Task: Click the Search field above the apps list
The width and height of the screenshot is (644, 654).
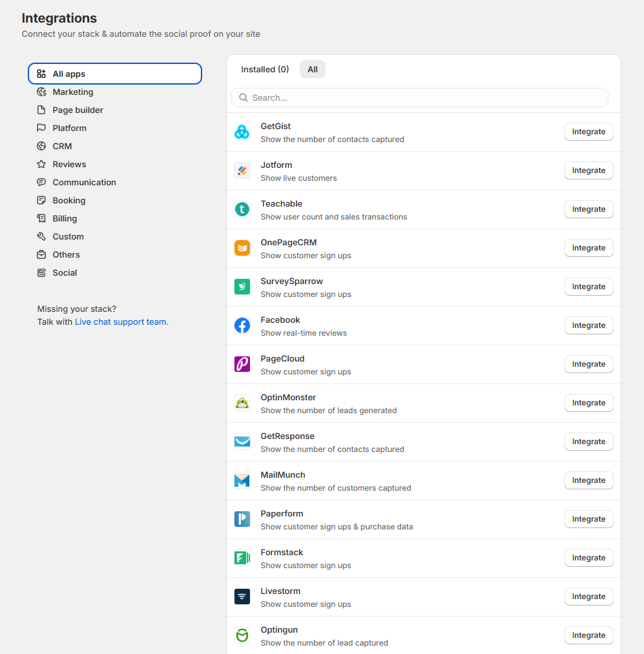Action: click(x=420, y=97)
